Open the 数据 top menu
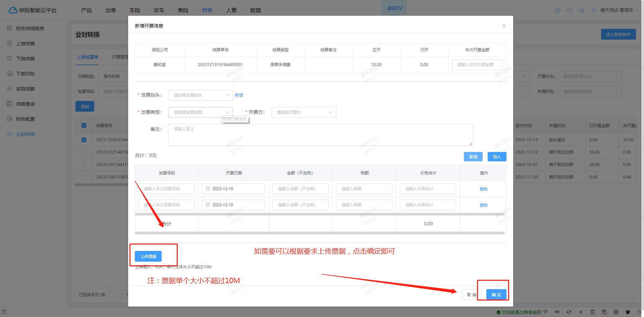644x317 pixels. click(255, 10)
